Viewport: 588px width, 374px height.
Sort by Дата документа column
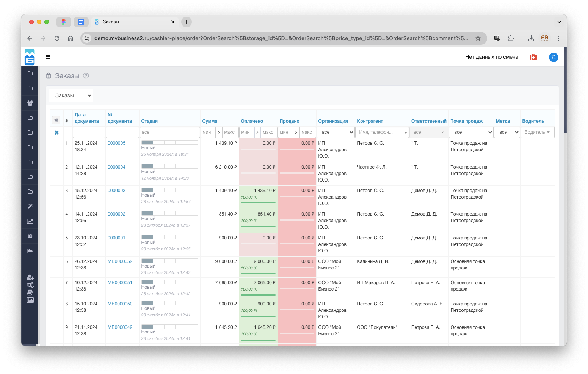(x=86, y=118)
